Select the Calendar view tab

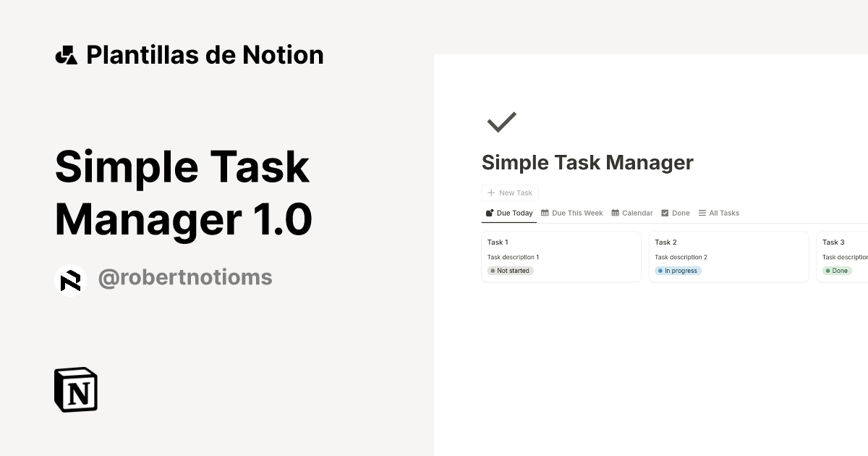coord(632,213)
